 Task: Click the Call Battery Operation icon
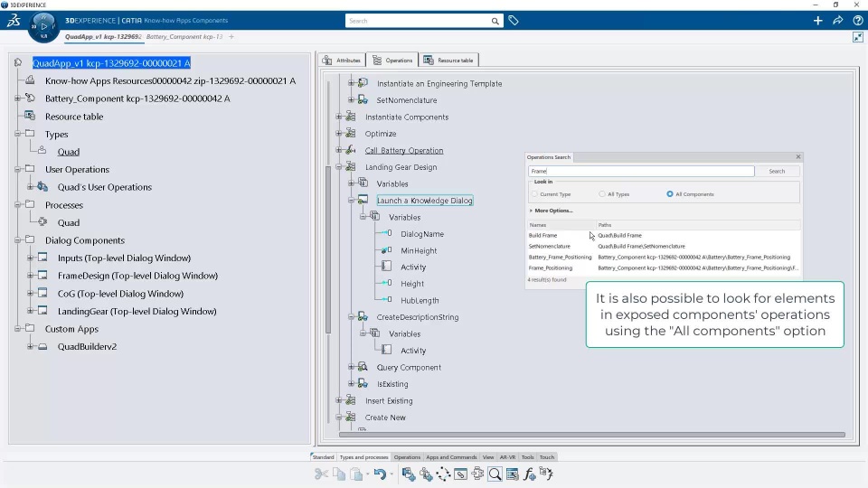click(351, 150)
